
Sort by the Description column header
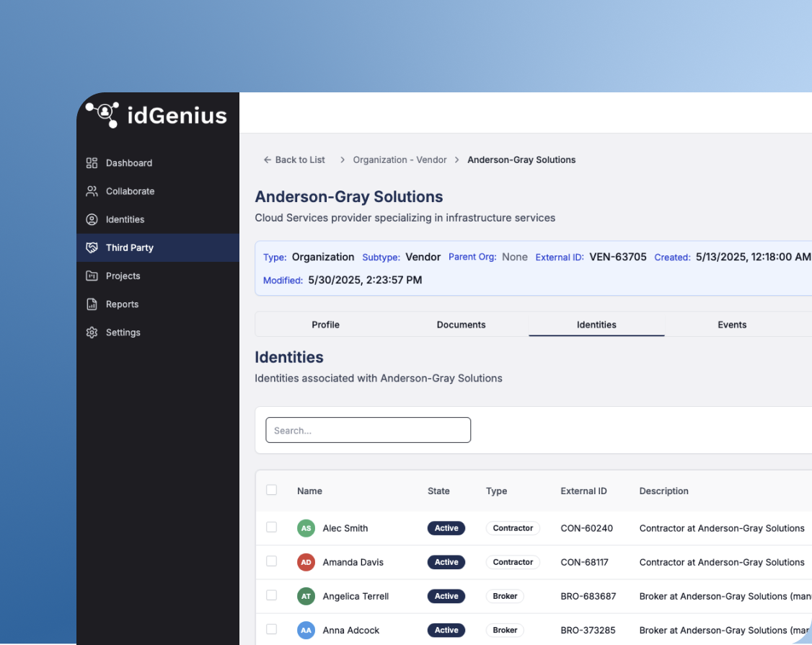[x=664, y=491]
